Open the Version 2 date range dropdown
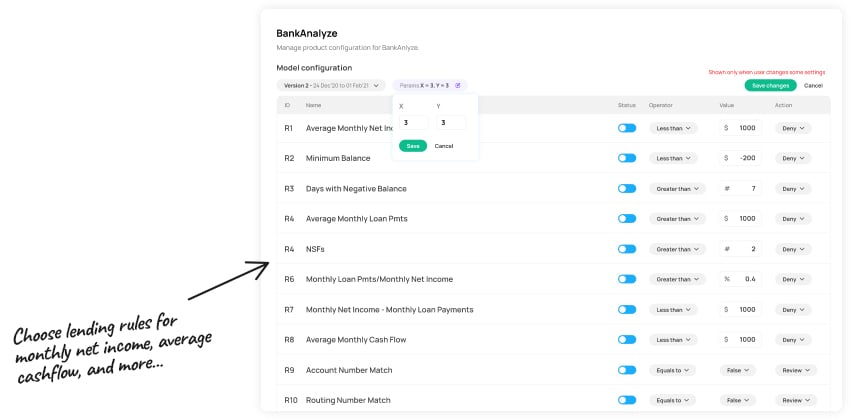The height and width of the screenshot is (420, 851). pos(331,86)
